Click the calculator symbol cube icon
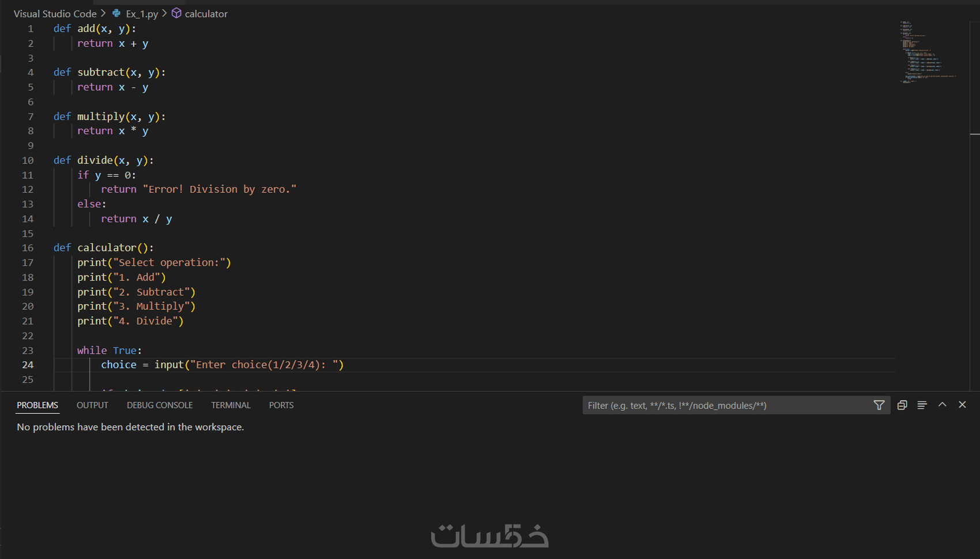Screen dimensions: 980x559 point(176,13)
